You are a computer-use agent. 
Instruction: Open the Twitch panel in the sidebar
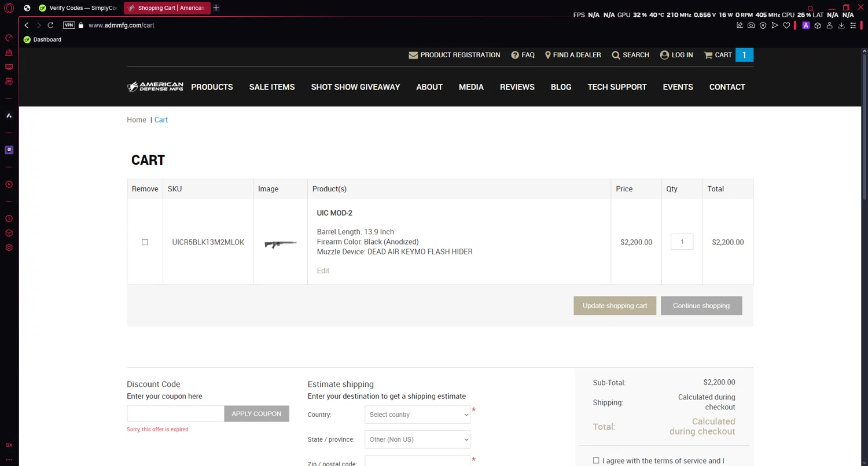(x=9, y=150)
